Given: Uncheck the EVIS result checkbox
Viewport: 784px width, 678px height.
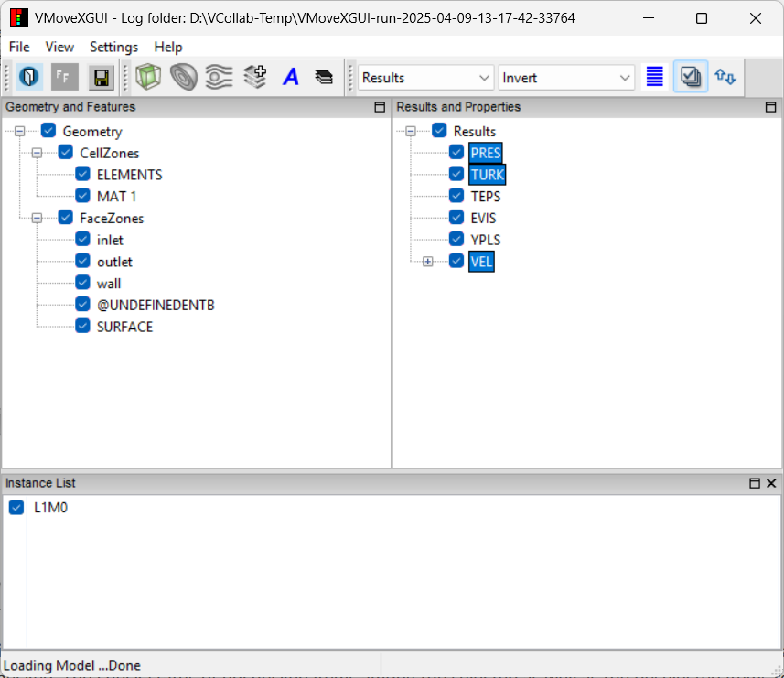Looking at the screenshot, I should click(456, 217).
